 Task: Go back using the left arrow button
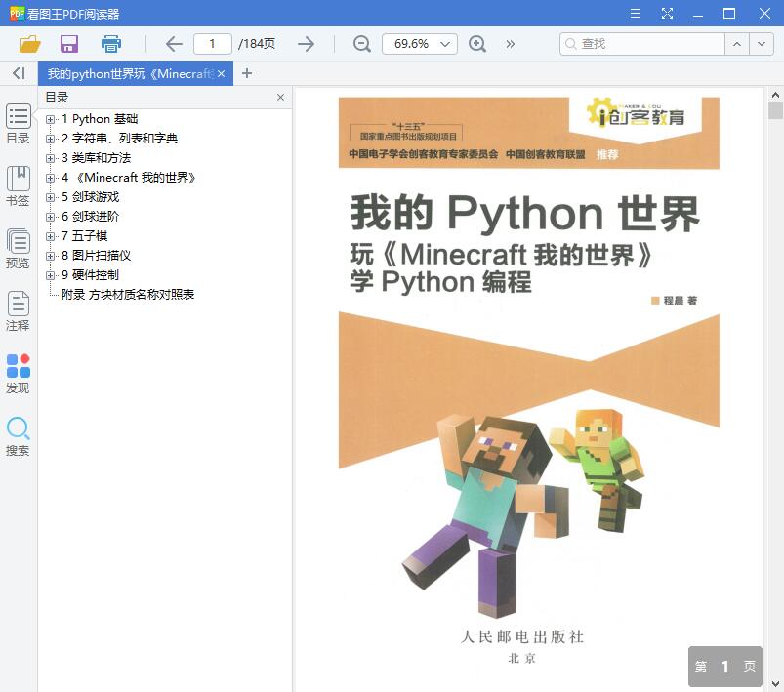coord(174,44)
